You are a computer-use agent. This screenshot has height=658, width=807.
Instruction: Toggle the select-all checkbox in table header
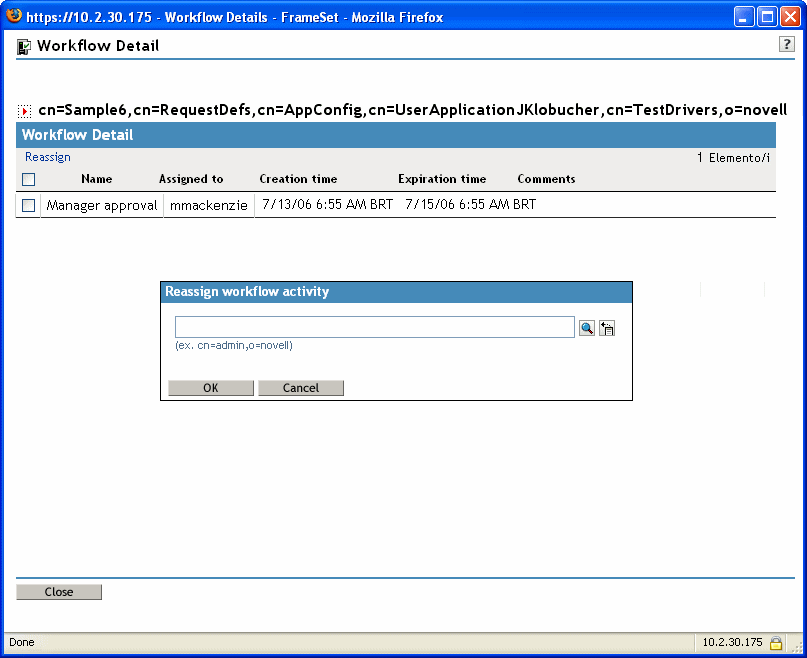tap(28, 179)
